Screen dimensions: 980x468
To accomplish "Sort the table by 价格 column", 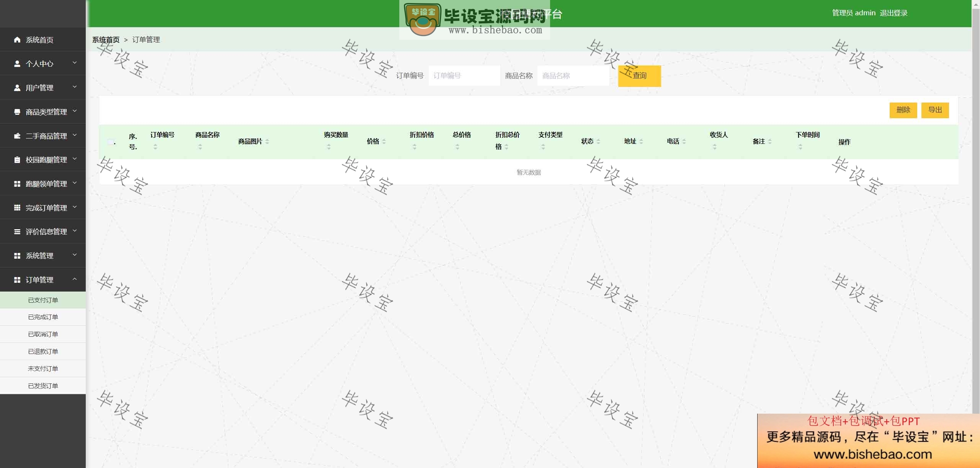I will 384,142.
